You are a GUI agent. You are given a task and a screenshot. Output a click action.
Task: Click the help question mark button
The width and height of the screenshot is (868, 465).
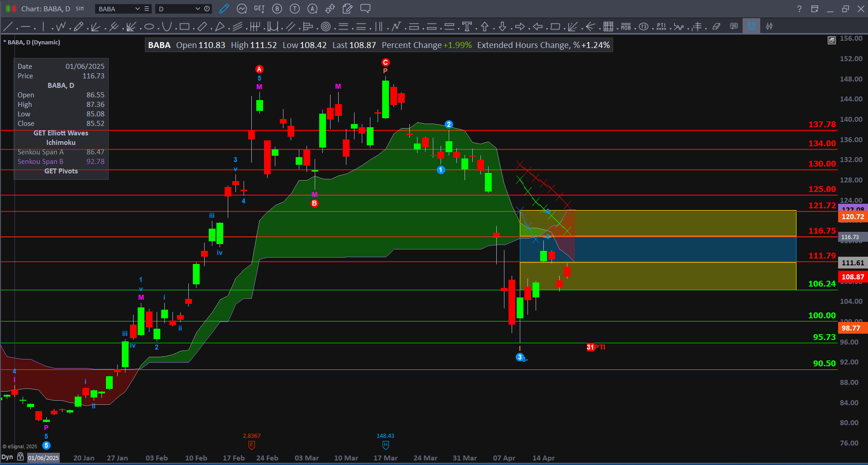pos(799,9)
